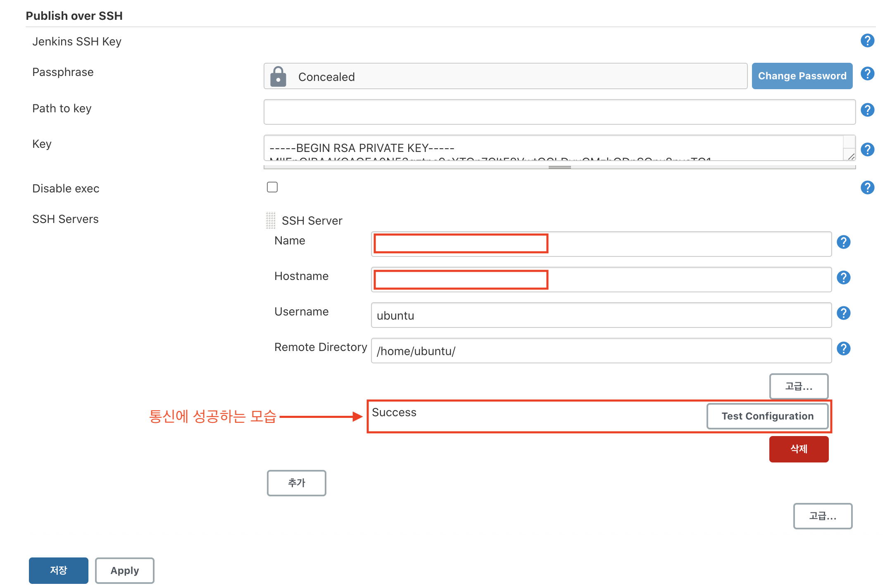Screen dimensions: 885x588
Task: Enable the Disable exec checkbox
Action: coord(272,187)
